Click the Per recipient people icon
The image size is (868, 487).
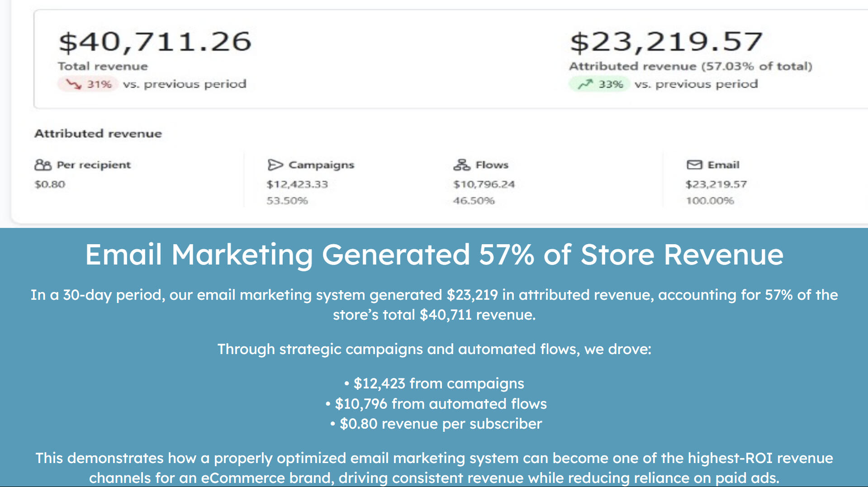click(43, 165)
